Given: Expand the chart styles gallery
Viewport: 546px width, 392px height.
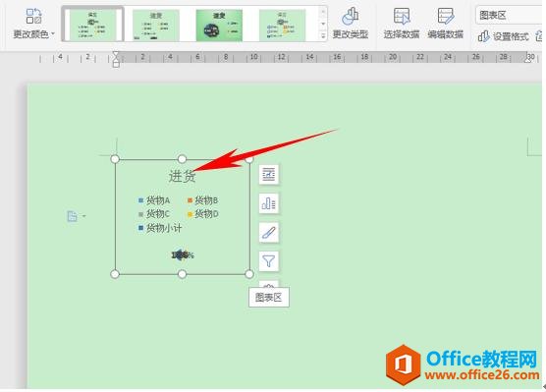Looking at the screenshot, I should pos(323,35).
